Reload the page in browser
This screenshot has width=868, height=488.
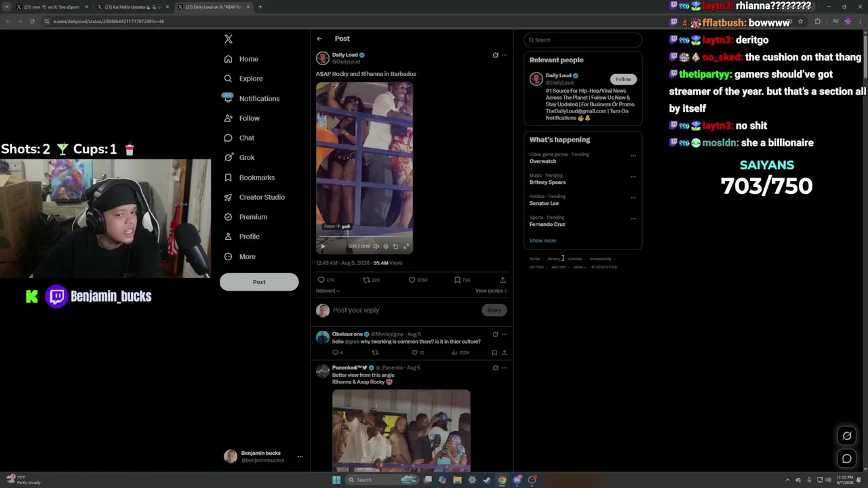[x=32, y=21]
